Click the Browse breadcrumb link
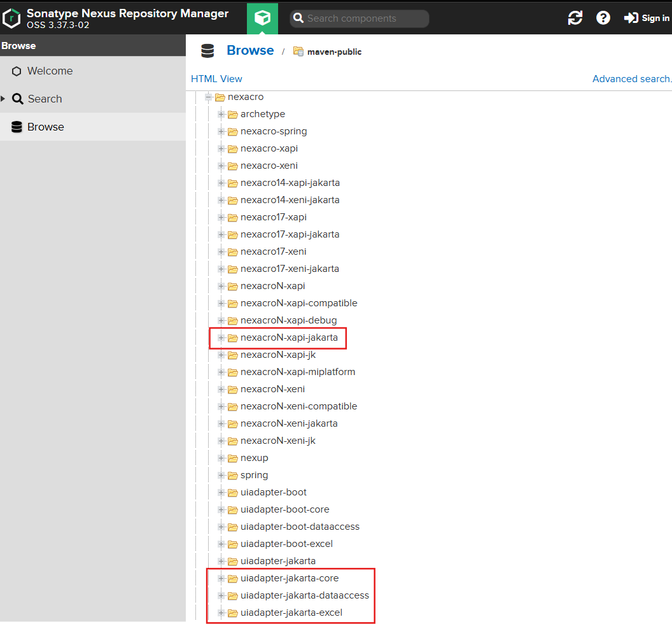The width and height of the screenshot is (672, 624). (250, 50)
